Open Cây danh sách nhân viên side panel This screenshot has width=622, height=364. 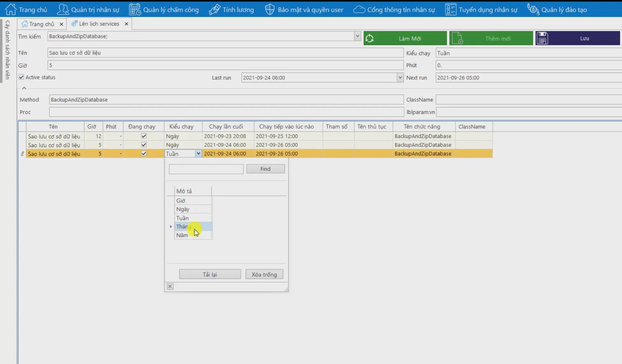7,50
